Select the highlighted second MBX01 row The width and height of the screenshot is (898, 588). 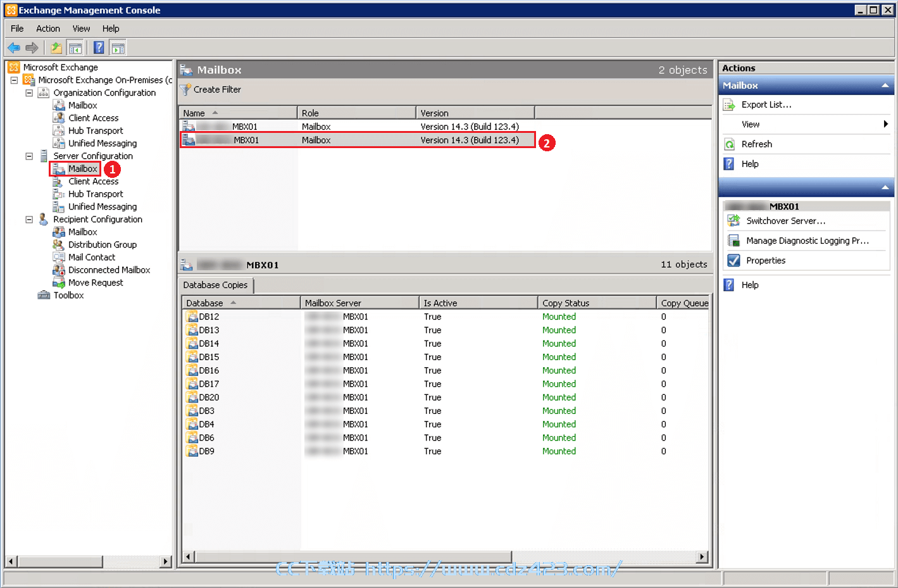point(358,140)
